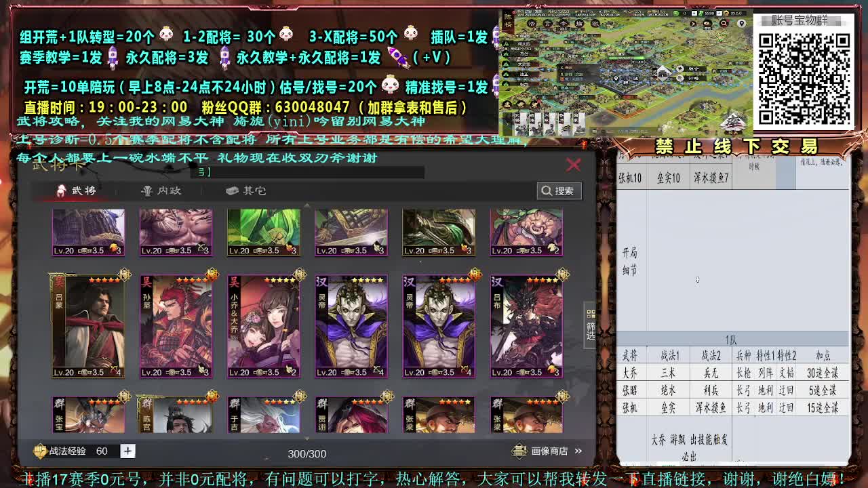Pick the 灵帝 card beside 吕布
This screenshot has height=488, width=868.
(x=439, y=326)
